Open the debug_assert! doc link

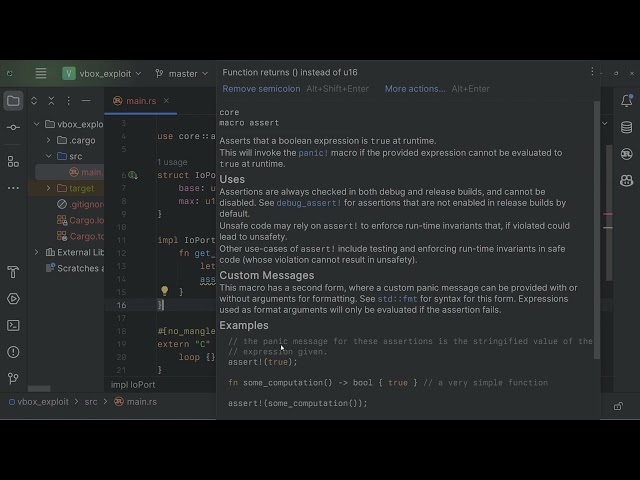pyautogui.click(x=309, y=203)
